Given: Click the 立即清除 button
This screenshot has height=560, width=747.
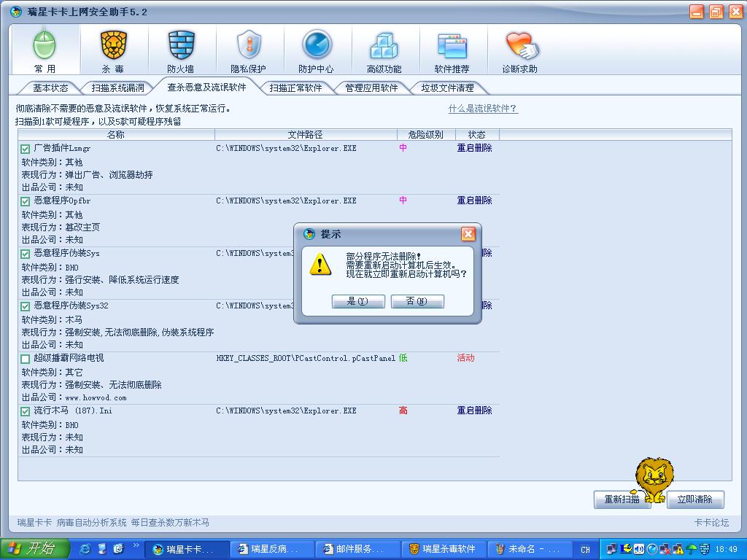Looking at the screenshot, I should pyautogui.click(x=695, y=499).
